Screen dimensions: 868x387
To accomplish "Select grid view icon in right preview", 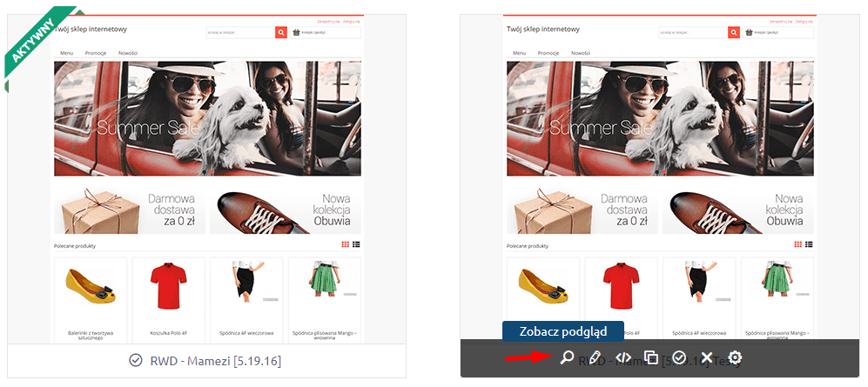I will 798,244.
